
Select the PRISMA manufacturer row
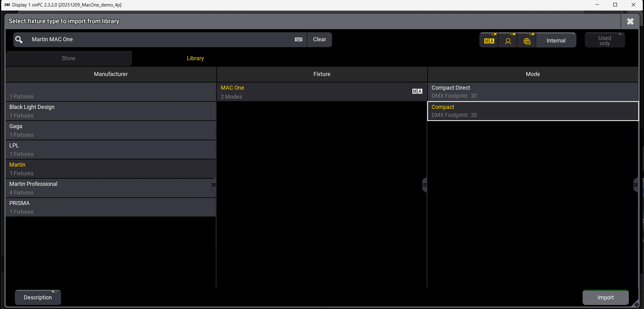pyautogui.click(x=111, y=208)
